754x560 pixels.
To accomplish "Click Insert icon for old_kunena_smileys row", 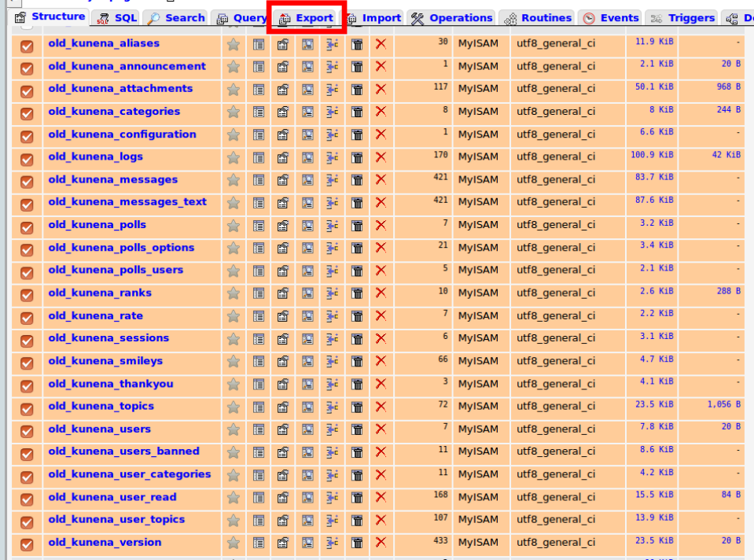I will click(x=333, y=362).
